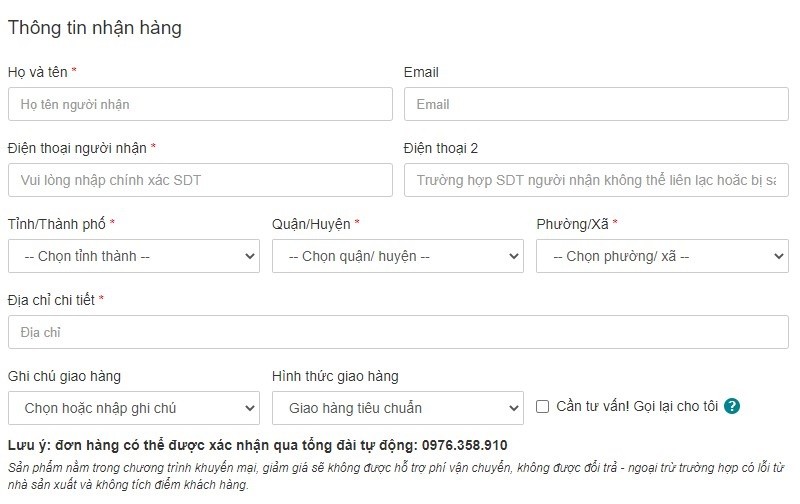Focus the "Họ tên người nhận" input field
The image size is (800, 504).
point(200,104)
